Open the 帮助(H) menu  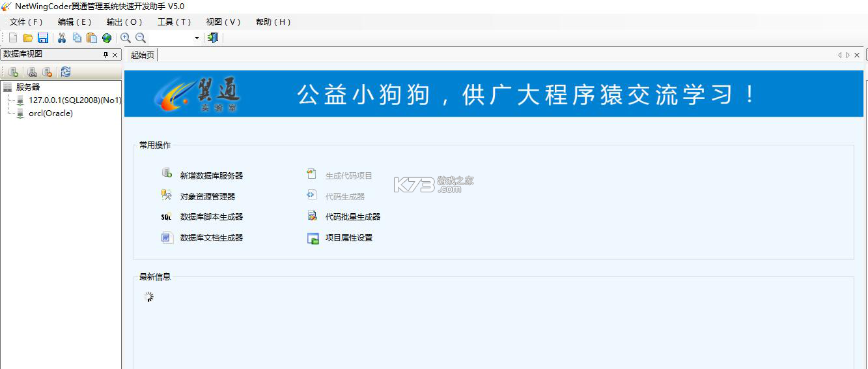coord(273,22)
